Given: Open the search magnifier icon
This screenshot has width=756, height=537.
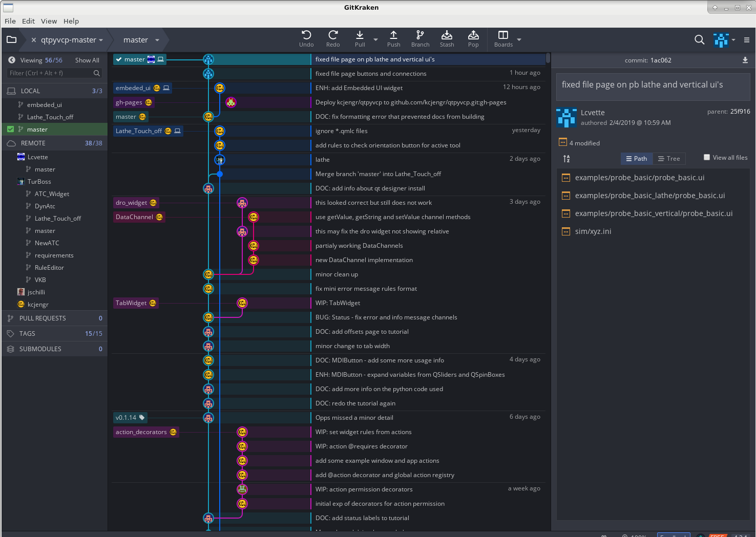Looking at the screenshot, I should click(x=699, y=39).
